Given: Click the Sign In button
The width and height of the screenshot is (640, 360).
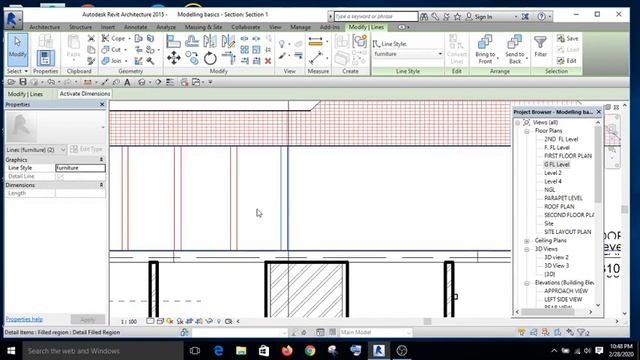Looking at the screenshot, I should pyautogui.click(x=479, y=17).
